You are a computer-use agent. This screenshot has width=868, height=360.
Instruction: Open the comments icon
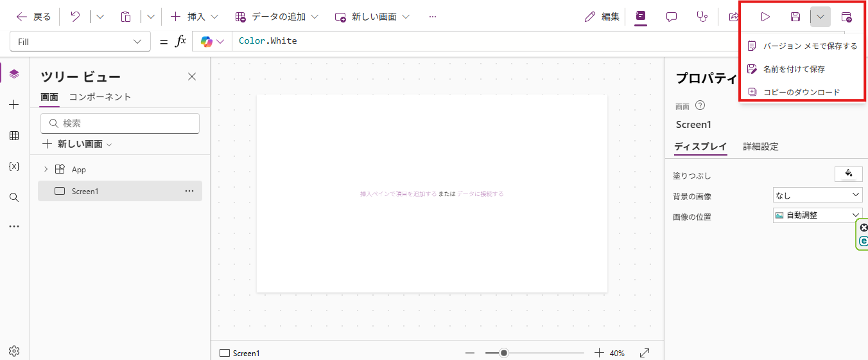point(672,17)
